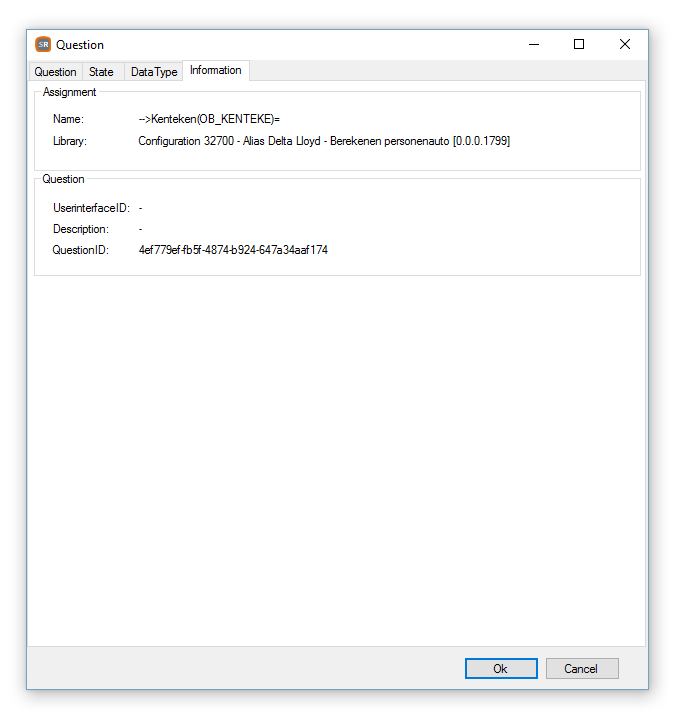685x723 pixels.
Task: Confirm with the Ok button
Action: point(501,669)
